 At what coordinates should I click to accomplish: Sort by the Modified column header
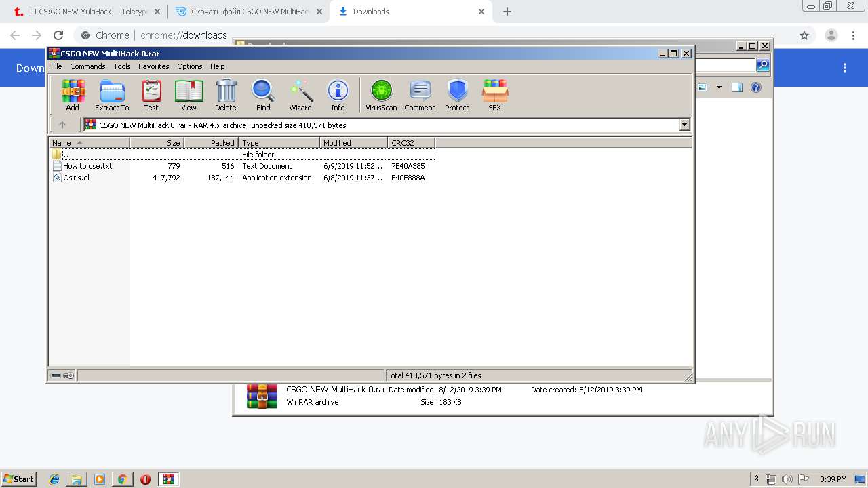coord(353,142)
